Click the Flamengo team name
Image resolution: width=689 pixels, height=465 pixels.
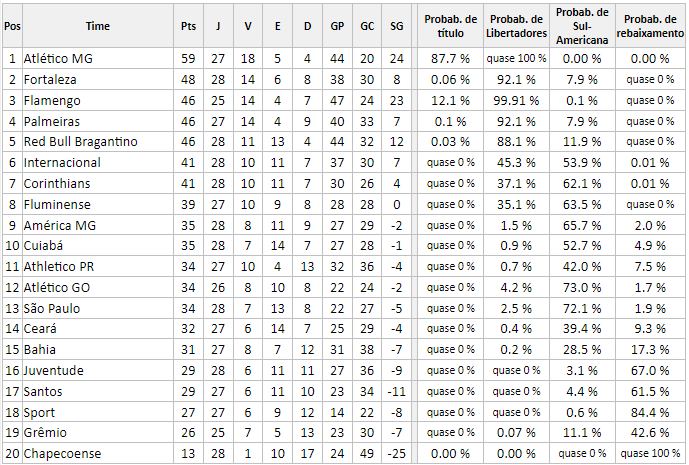point(52,101)
